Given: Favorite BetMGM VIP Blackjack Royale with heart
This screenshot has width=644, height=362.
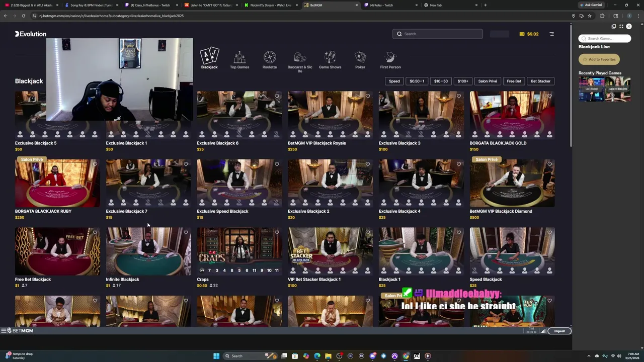Looking at the screenshot, I should [x=368, y=96].
